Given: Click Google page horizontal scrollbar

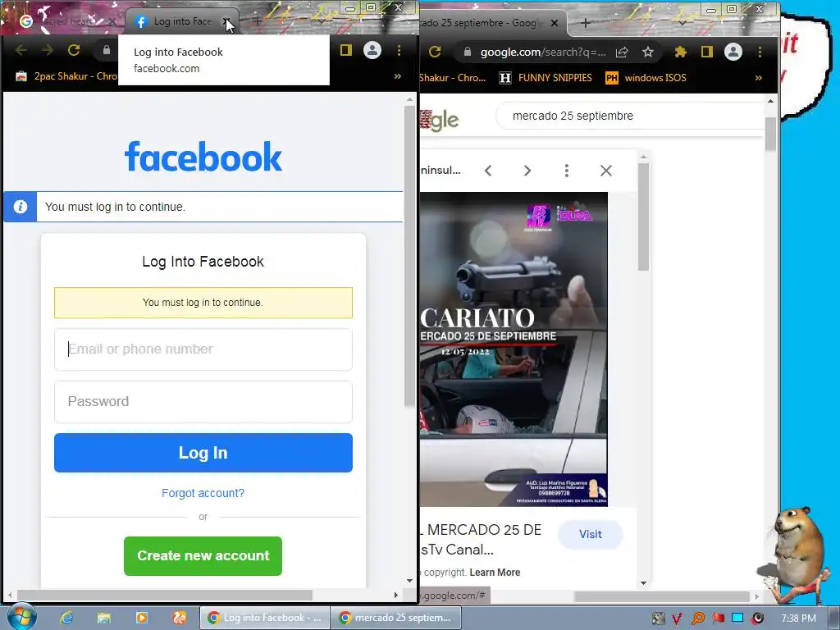Looking at the screenshot, I should (662, 596).
